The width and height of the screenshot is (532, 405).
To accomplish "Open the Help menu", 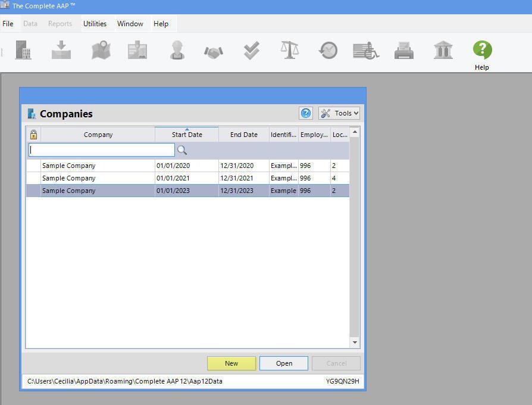I will coord(161,24).
